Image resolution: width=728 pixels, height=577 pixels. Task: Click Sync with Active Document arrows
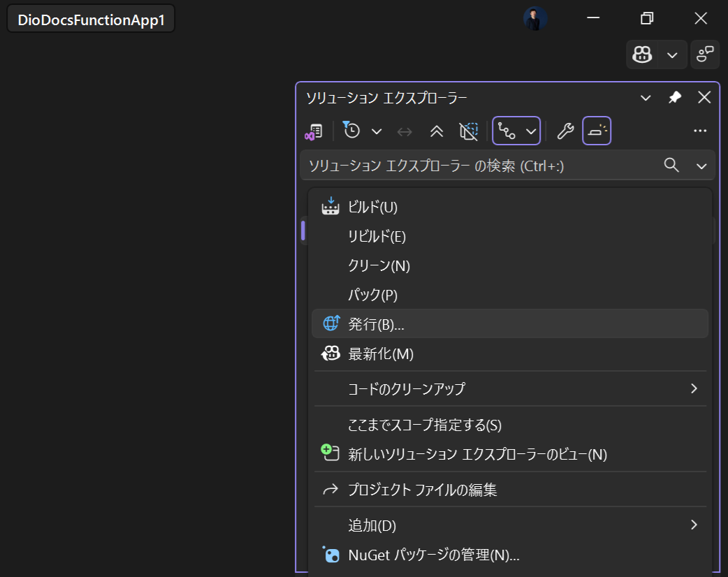tap(405, 132)
